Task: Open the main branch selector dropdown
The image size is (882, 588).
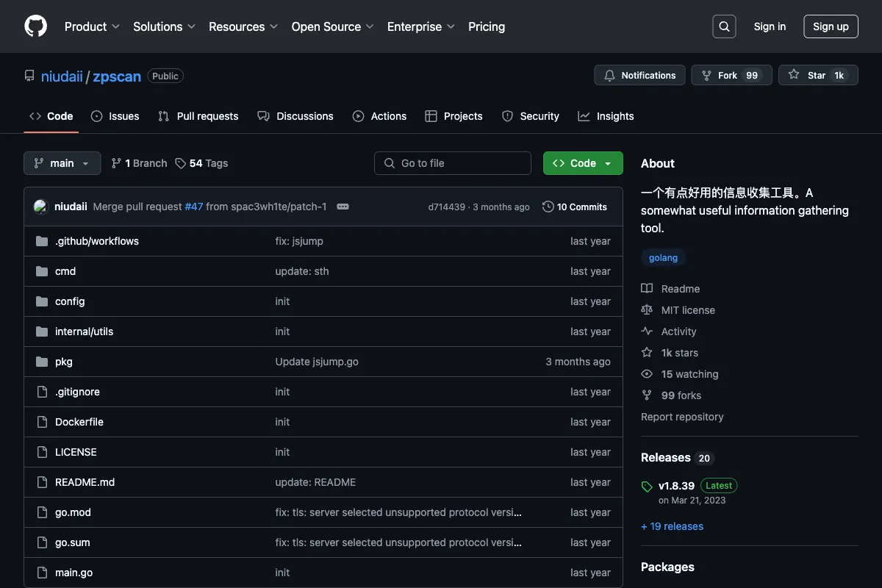Action: click(62, 163)
